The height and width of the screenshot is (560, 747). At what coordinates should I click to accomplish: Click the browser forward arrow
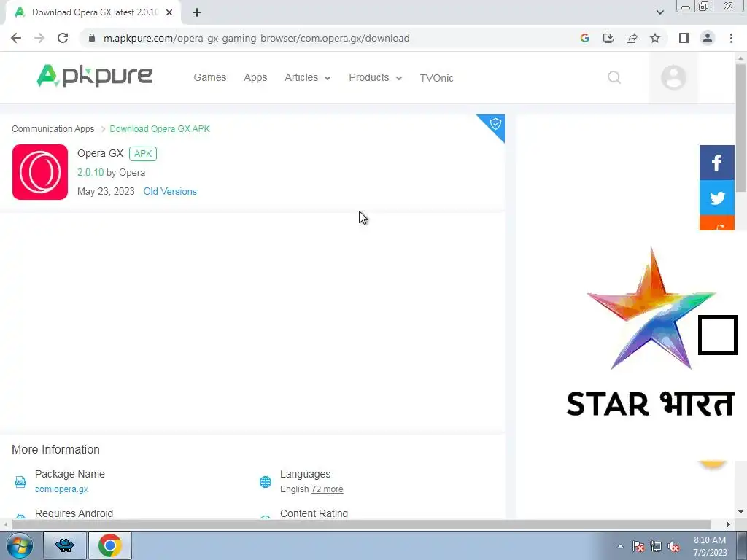[39, 38]
